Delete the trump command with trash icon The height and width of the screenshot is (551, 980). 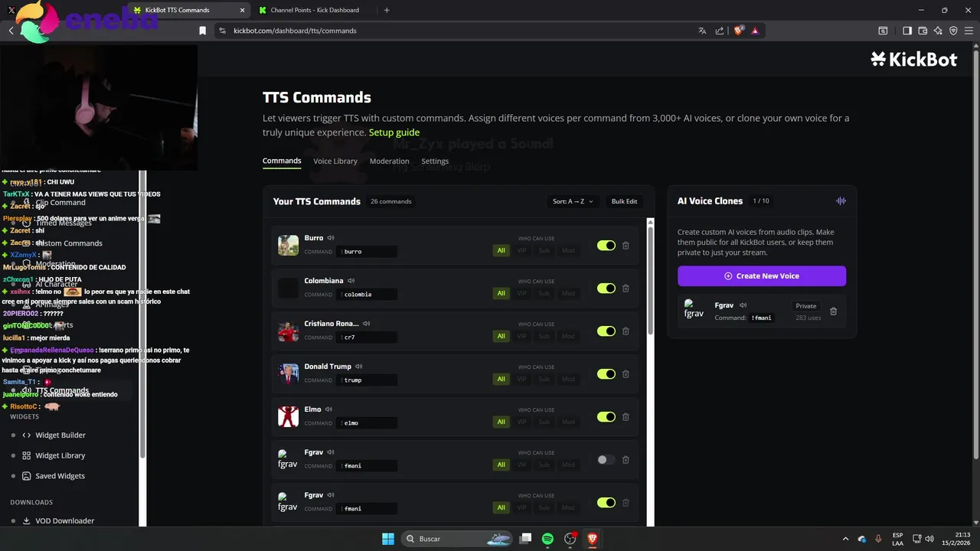coord(626,374)
